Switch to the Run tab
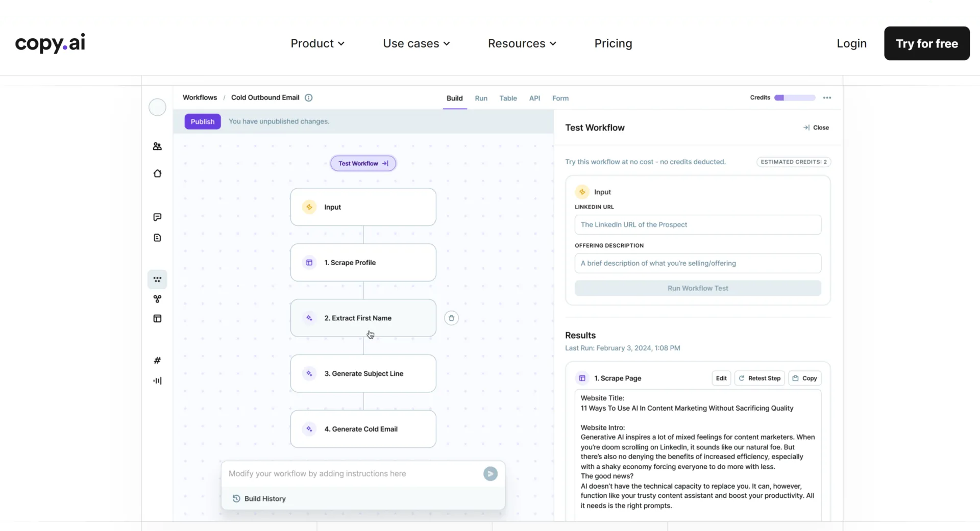 pos(481,98)
